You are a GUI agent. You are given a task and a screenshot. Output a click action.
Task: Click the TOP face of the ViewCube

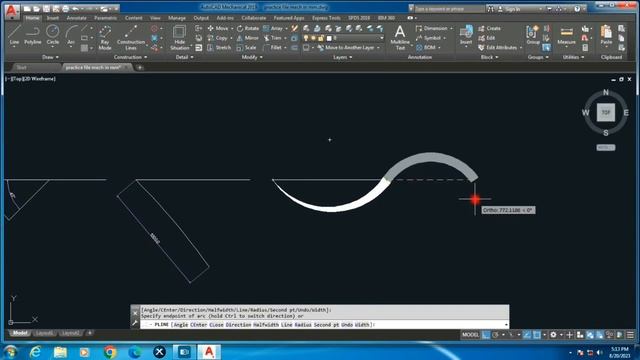point(606,113)
